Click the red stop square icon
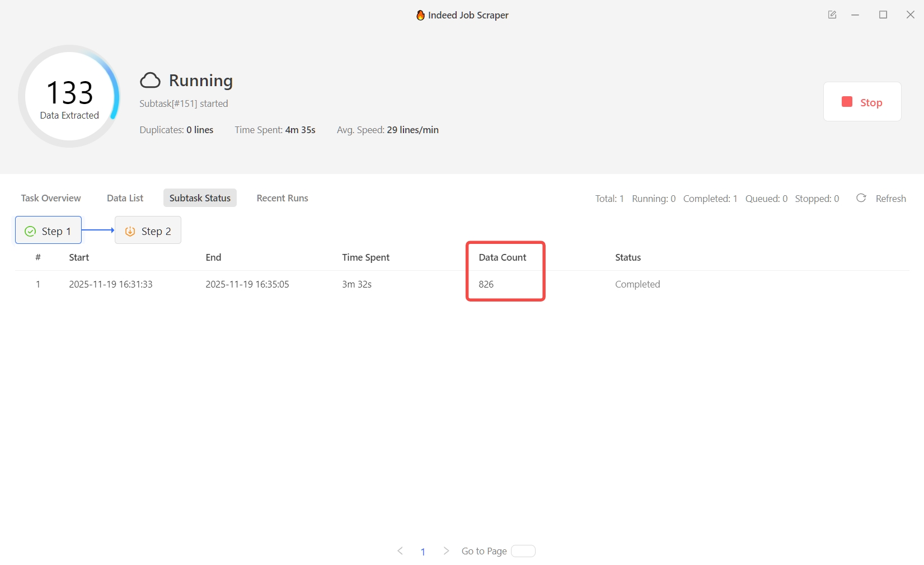924x565 pixels. tap(847, 102)
